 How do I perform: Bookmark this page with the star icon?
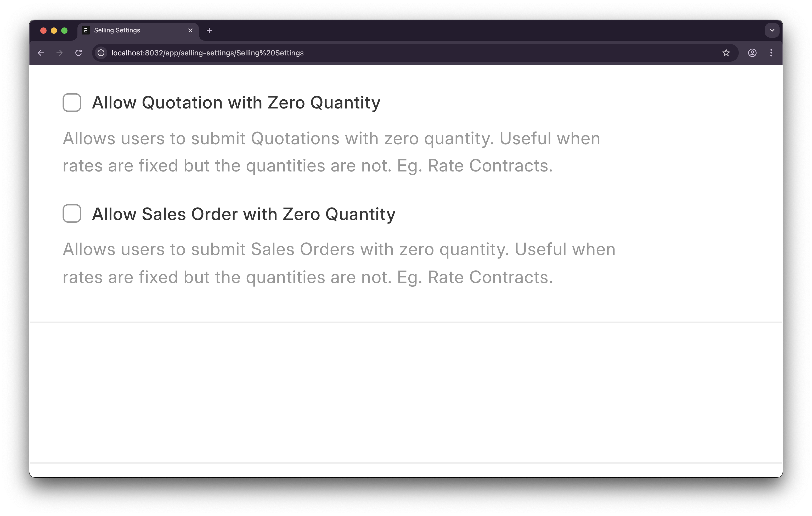tap(726, 53)
